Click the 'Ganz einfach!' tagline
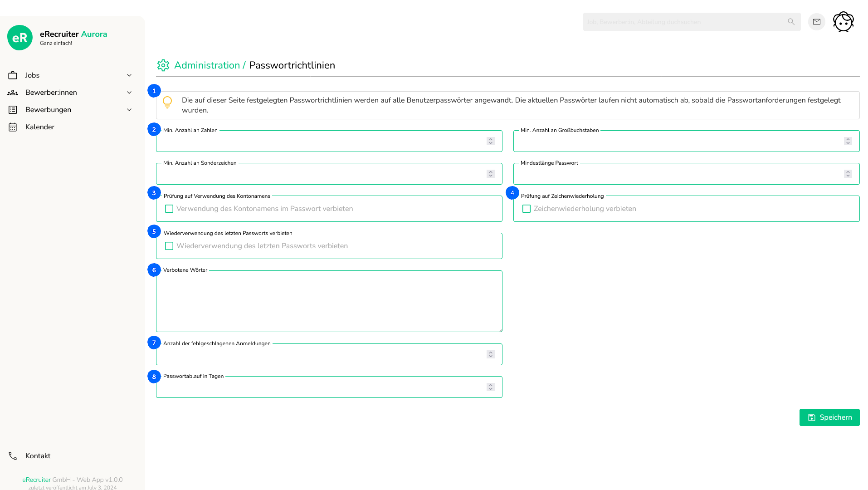Image resolution: width=868 pixels, height=490 pixels. (56, 44)
